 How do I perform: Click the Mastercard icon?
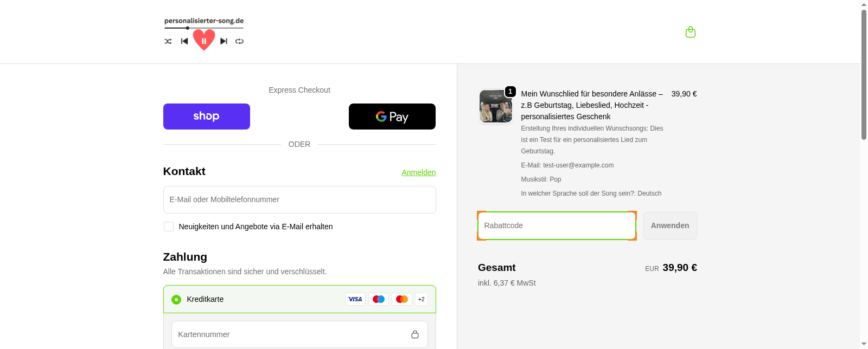pyautogui.click(x=402, y=299)
